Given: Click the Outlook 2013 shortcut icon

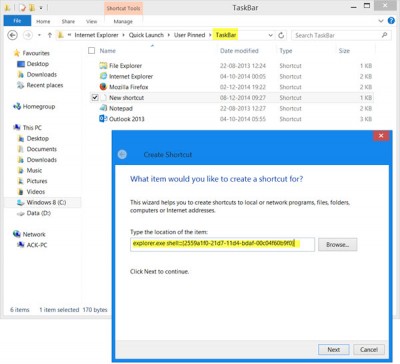Looking at the screenshot, I should tap(103, 119).
